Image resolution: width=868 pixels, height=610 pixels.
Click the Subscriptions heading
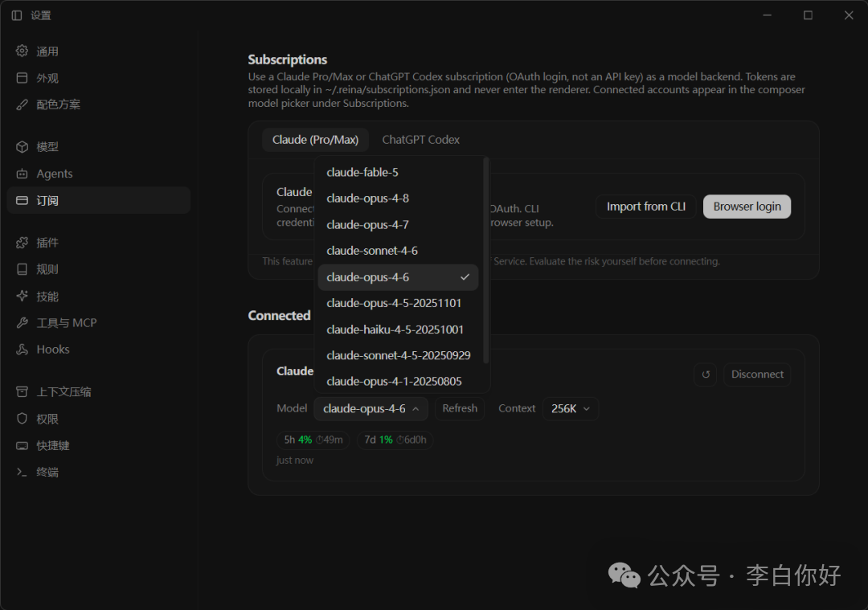pyautogui.click(x=287, y=59)
